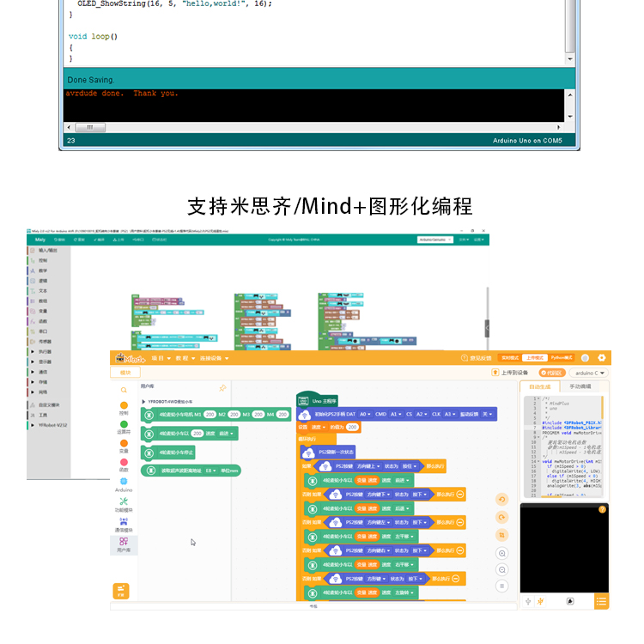The height and width of the screenshot is (644, 644).
Task: Click the user avatar in Mind+ header
Action: [586, 358]
